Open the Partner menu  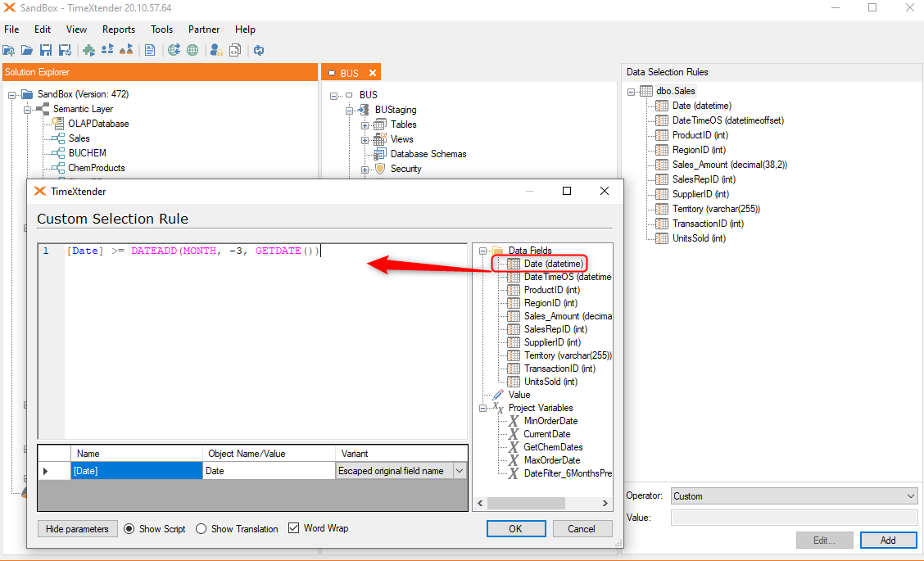(x=204, y=29)
